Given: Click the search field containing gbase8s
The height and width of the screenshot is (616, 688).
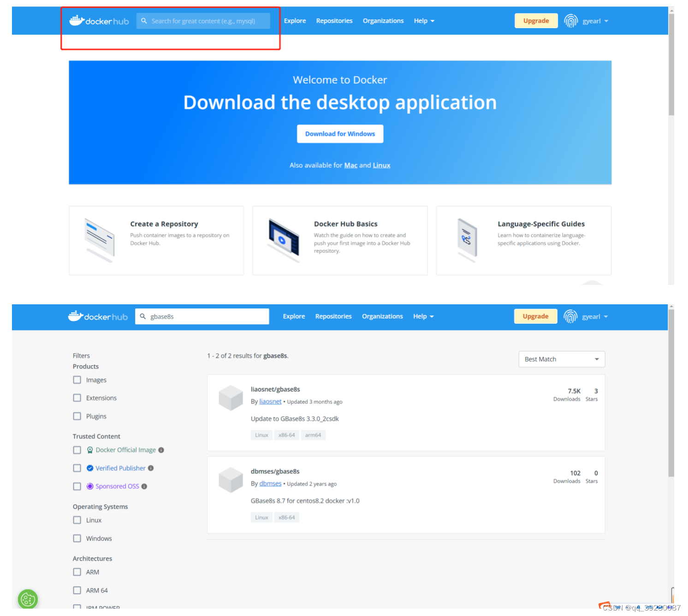Looking at the screenshot, I should (202, 316).
